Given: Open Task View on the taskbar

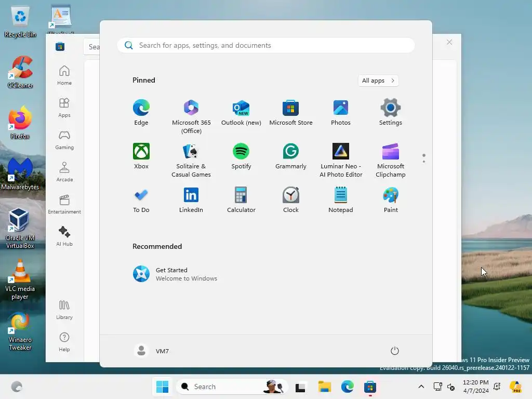Looking at the screenshot, I should [x=300, y=387].
